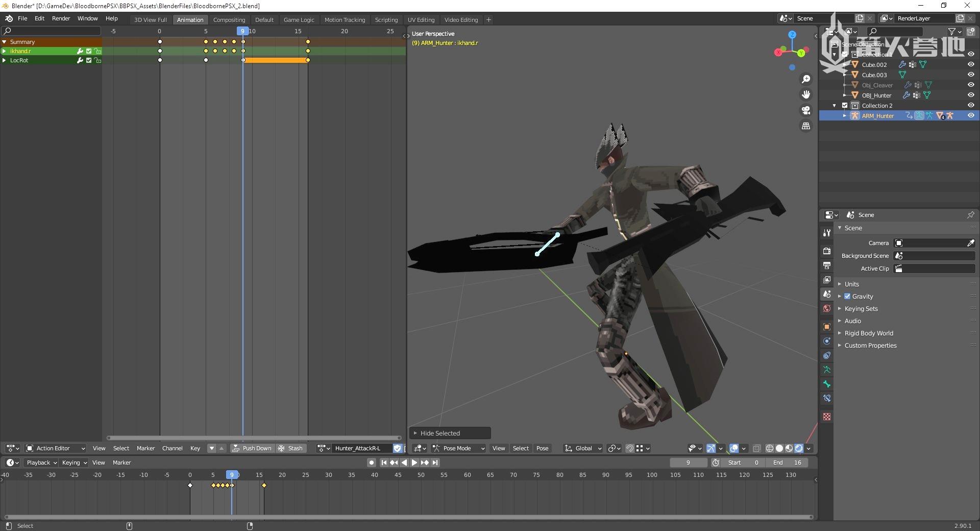
Task: Open the Render menu
Action: (x=61, y=18)
